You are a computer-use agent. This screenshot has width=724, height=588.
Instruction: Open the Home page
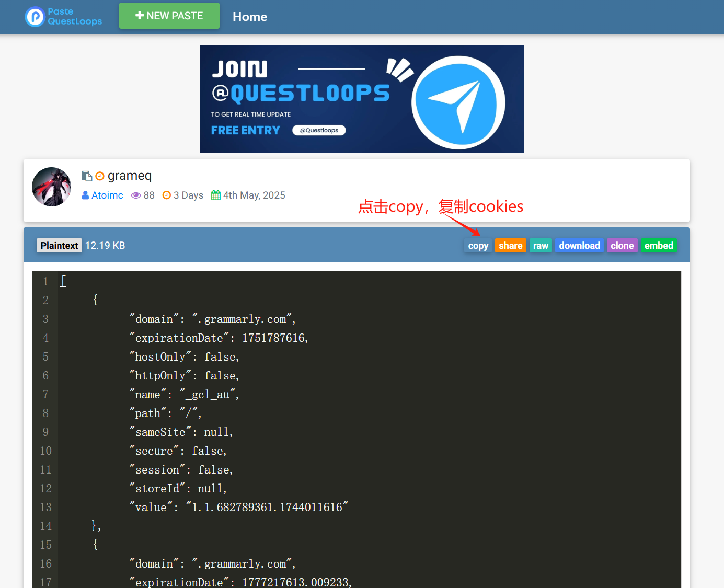[250, 16]
